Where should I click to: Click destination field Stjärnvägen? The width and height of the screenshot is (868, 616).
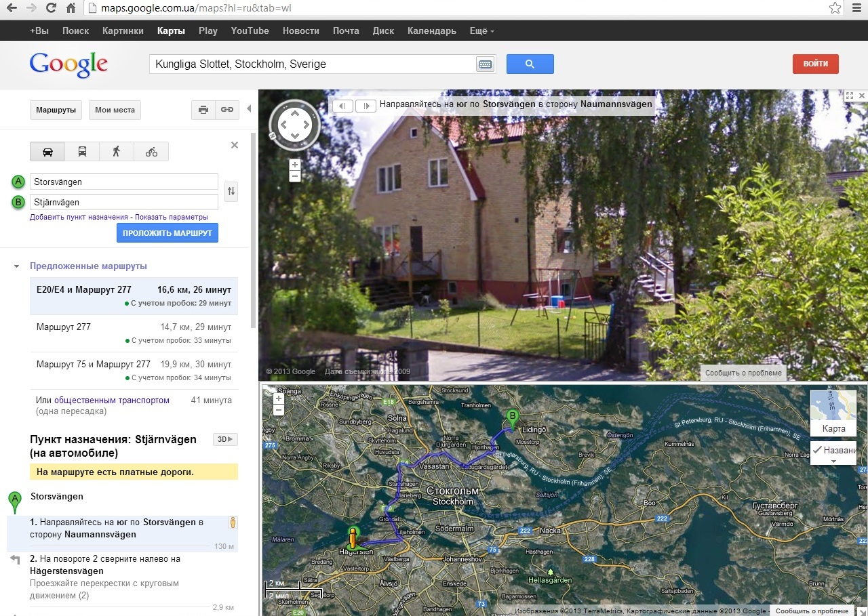124,202
